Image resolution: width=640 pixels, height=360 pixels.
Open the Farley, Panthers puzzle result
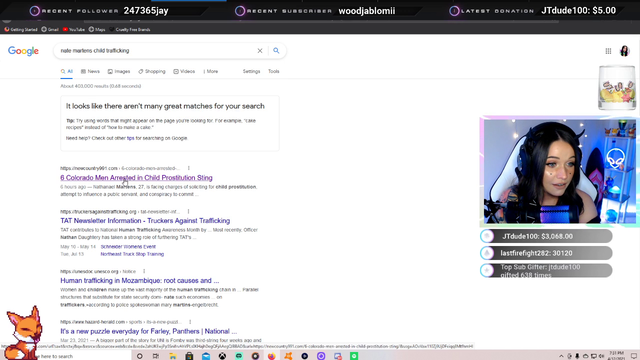tap(149, 331)
